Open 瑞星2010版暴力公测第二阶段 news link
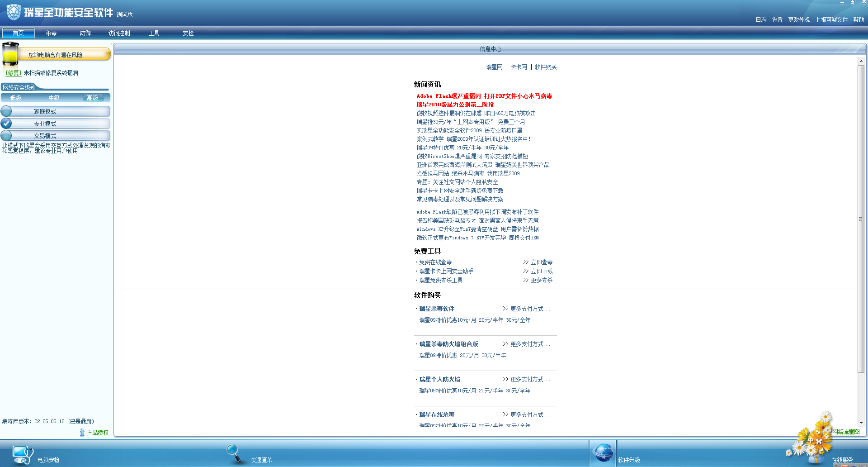This screenshot has height=467, width=868. [455, 105]
